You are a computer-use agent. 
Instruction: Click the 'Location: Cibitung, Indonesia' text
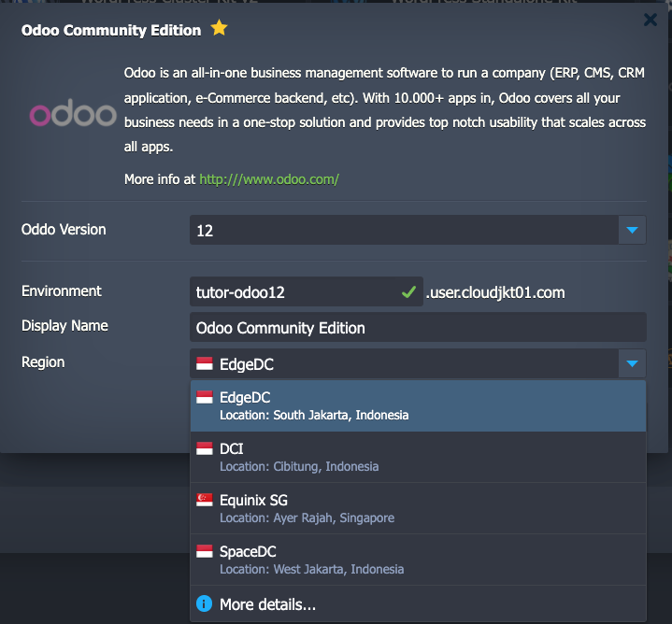pos(299,466)
